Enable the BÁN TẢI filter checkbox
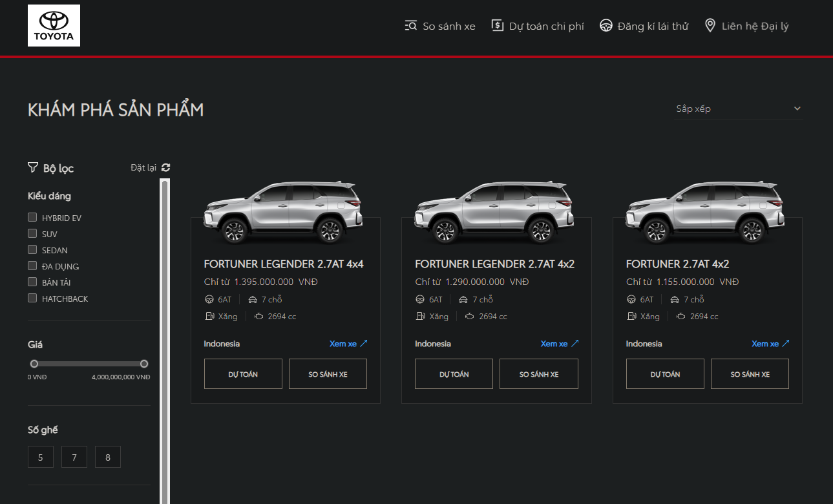Image resolution: width=833 pixels, height=504 pixels. coord(32,282)
